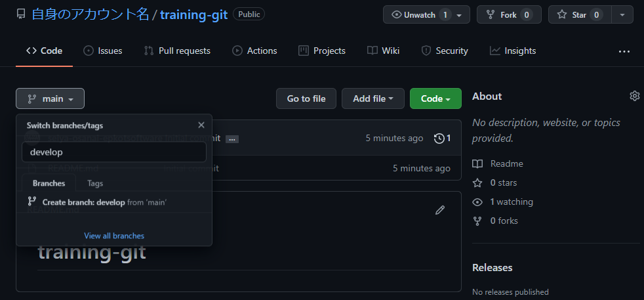Image resolution: width=644 pixels, height=300 pixels.
Task: Open the account name owner link
Action: coord(91,15)
